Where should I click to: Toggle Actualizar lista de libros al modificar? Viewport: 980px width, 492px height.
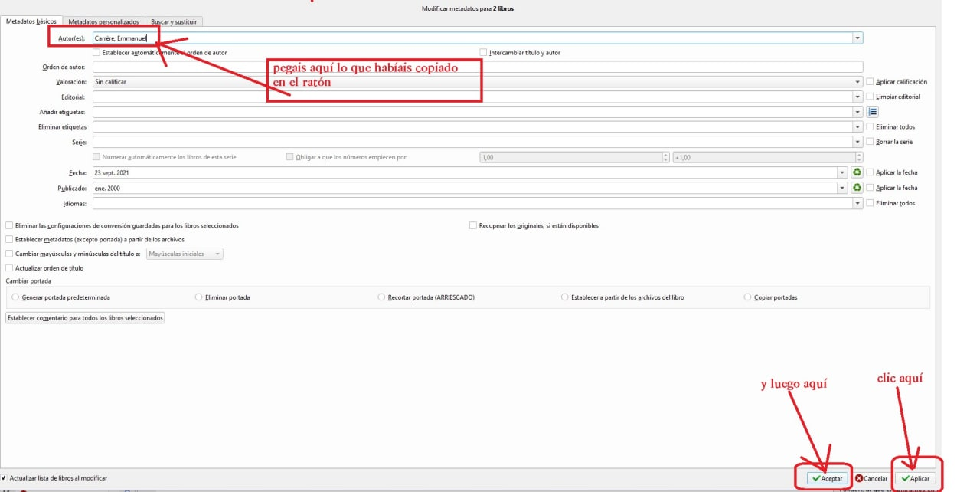click(x=54, y=477)
